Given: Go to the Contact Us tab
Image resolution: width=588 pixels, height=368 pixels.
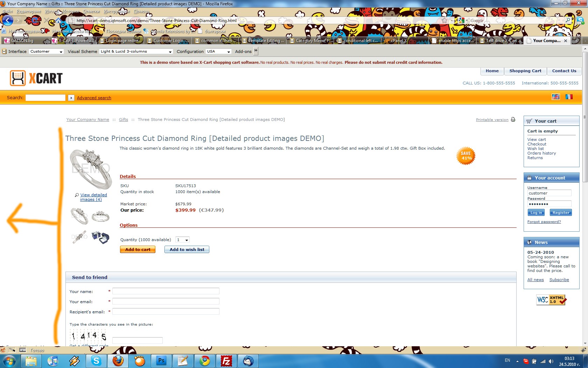Looking at the screenshot, I should (x=564, y=71).
